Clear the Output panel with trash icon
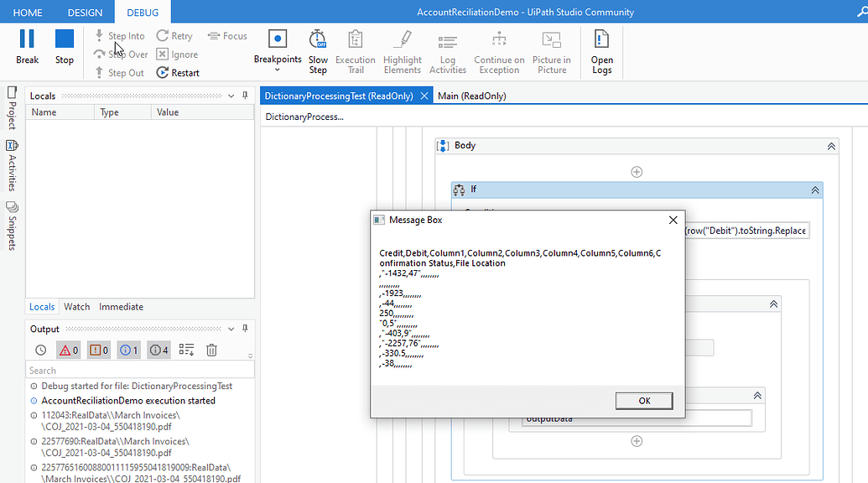The width and height of the screenshot is (868, 483). coord(211,350)
